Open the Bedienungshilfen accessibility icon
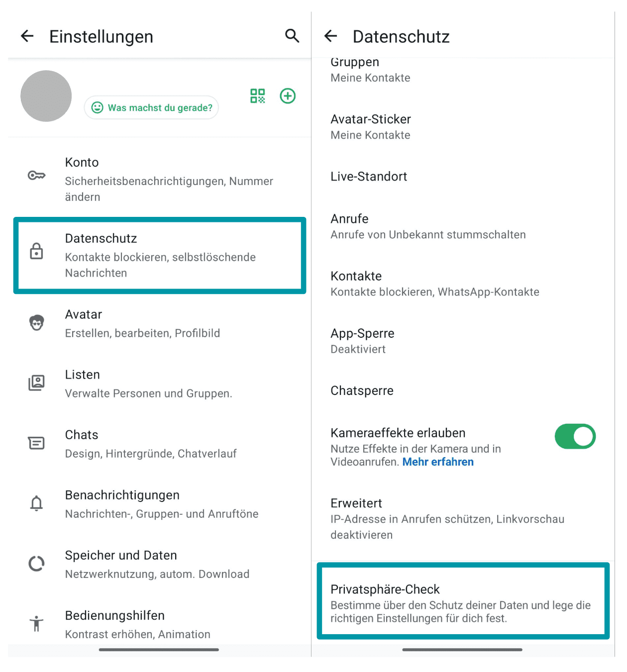This screenshot has width=627, height=672. coord(36,624)
